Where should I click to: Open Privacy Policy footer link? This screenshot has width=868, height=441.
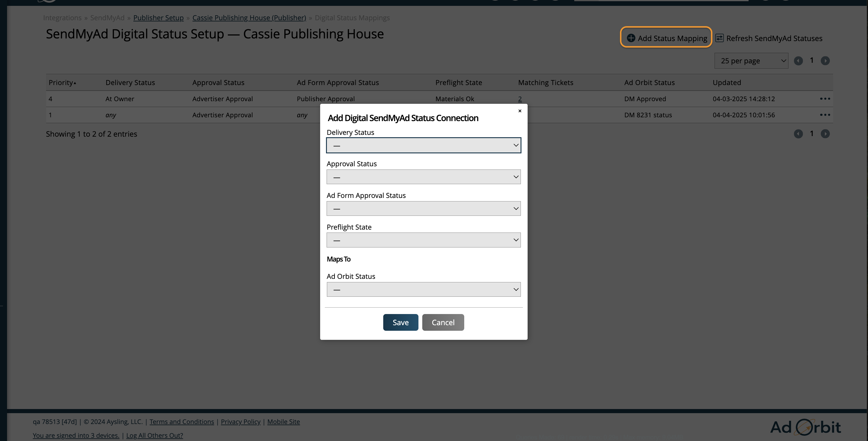click(x=241, y=421)
